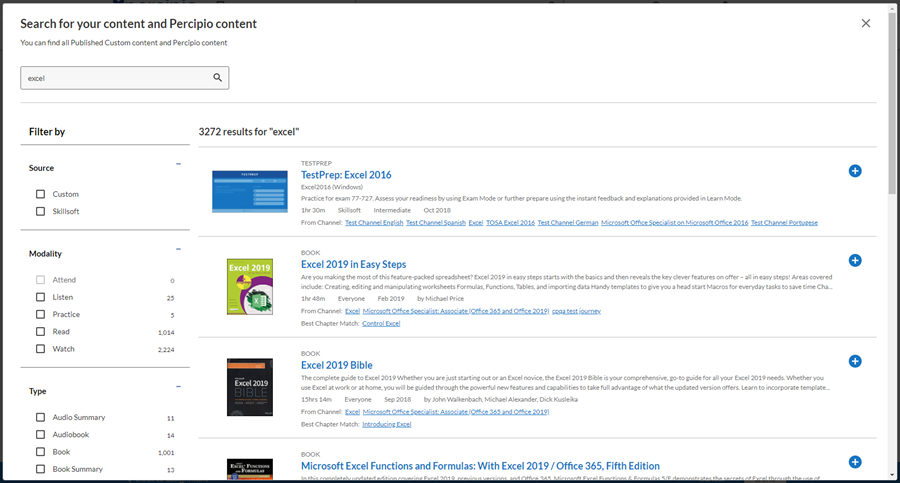Image resolution: width=900 pixels, height=483 pixels.
Task: Open the Excel 2019 Bible title
Action: 336,365
